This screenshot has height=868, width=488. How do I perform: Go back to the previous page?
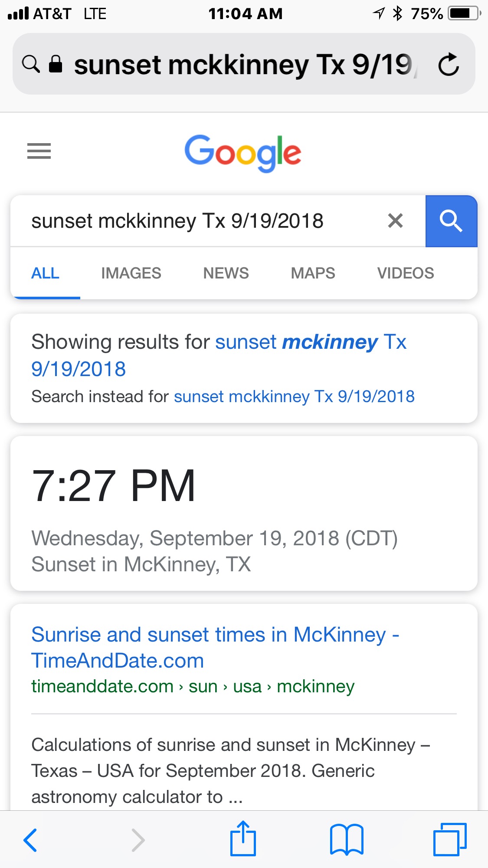[30, 840]
